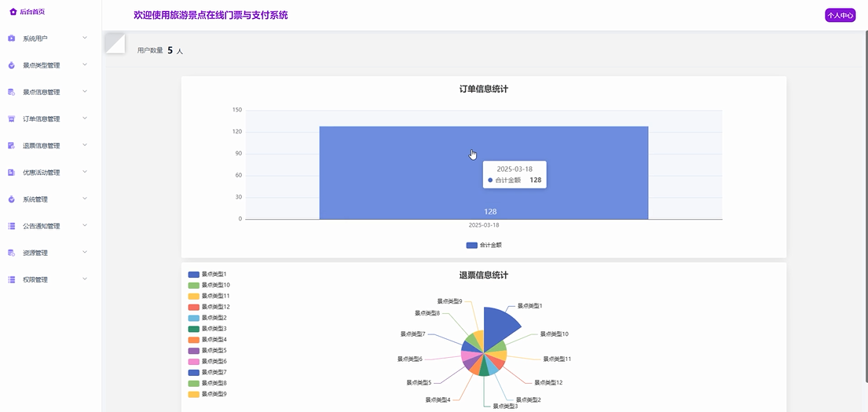Click the 景点类型10 label beside the pie
Image resolution: width=868 pixels, height=412 pixels.
[554, 334]
